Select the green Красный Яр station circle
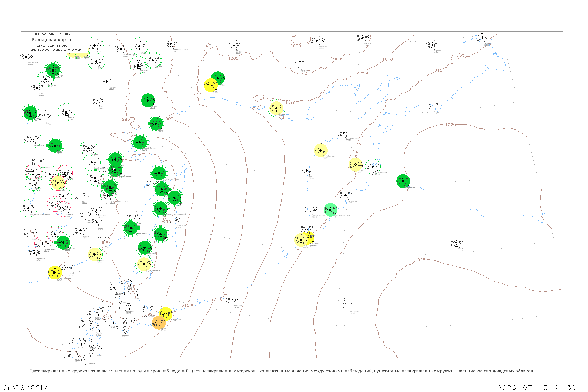 pyautogui.click(x=63, y=242)
